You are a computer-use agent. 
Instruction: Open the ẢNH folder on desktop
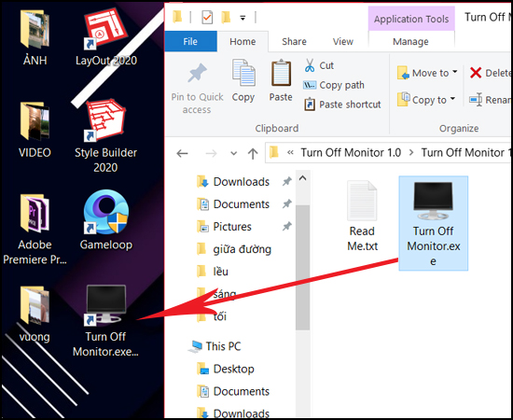(x=35, y=37)
